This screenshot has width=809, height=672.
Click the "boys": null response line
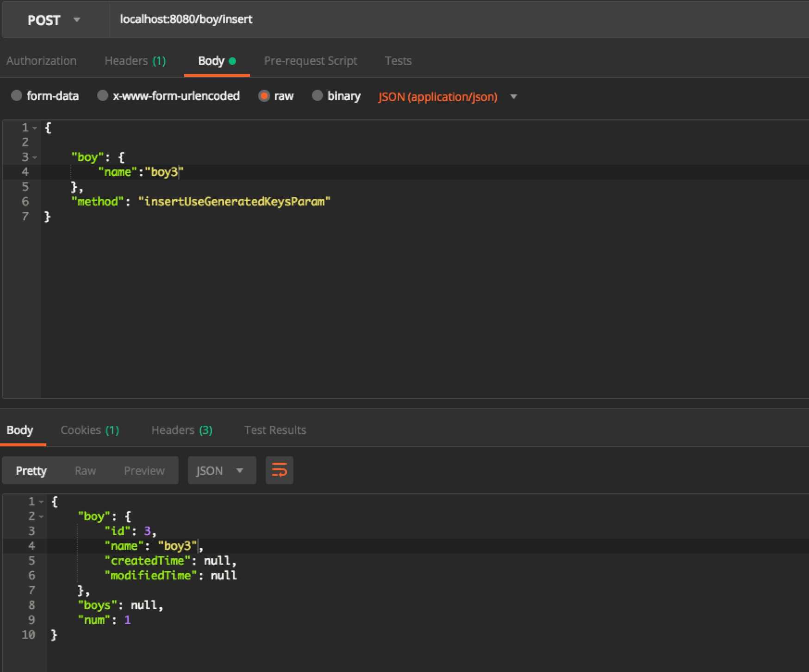[x=120, y=605]
